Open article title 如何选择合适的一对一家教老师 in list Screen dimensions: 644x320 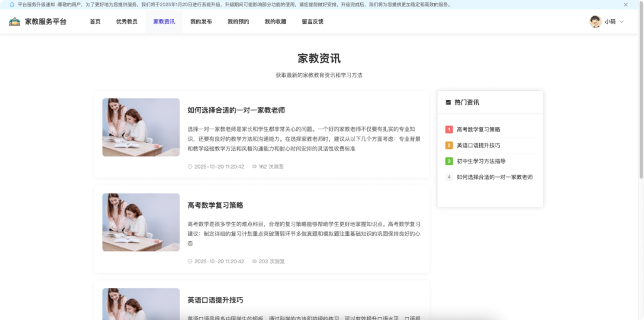(236, 110)
